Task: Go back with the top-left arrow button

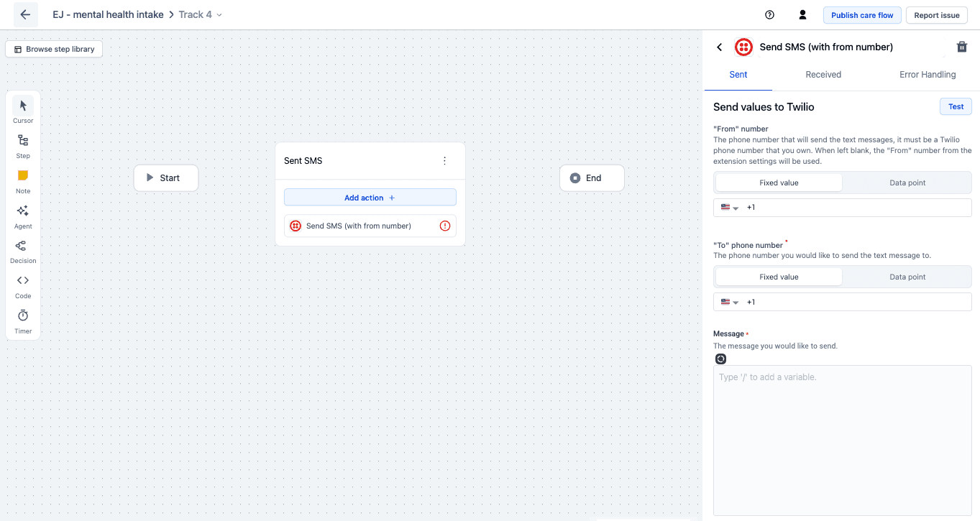Action: (x=26, y=14)
